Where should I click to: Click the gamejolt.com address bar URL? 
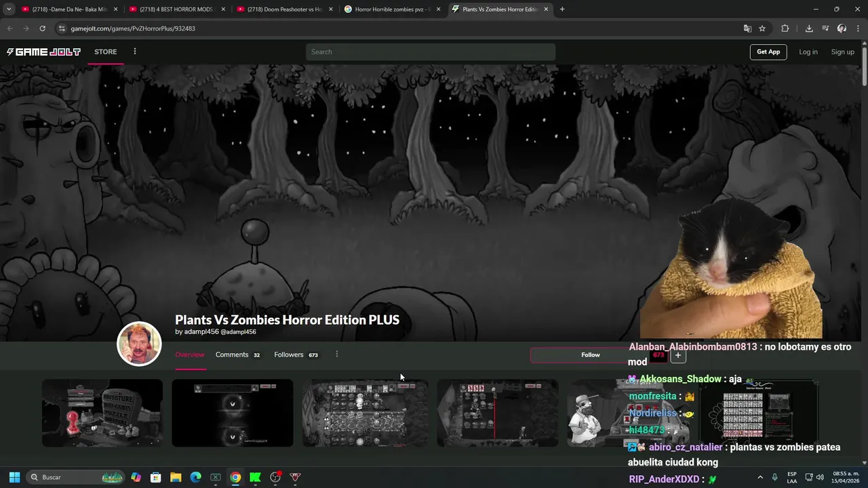[x=133, y=28]
